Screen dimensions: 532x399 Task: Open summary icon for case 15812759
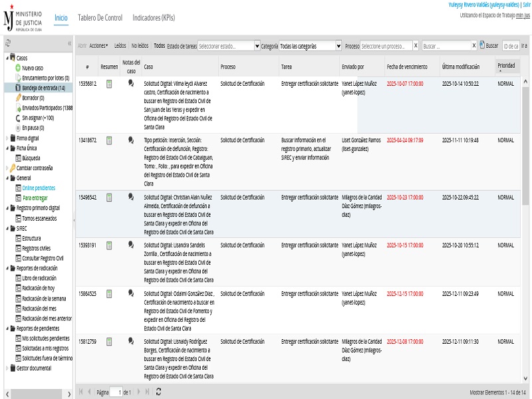109,342
